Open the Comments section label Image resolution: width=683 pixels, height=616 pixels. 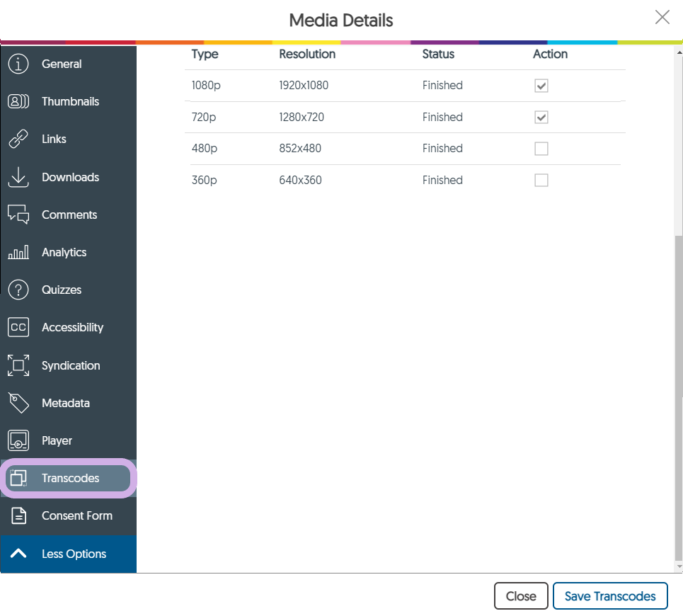pyautogui.click(x=69, y=215)
